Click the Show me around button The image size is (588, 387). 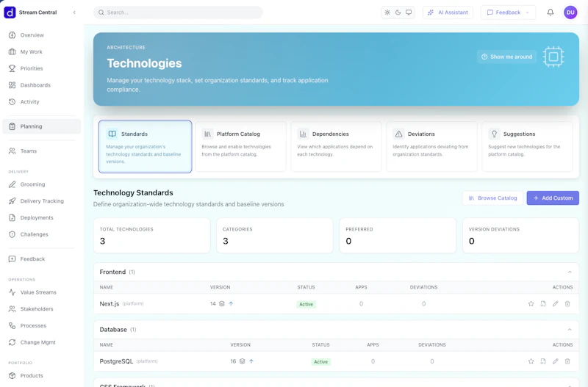point(507,57)
